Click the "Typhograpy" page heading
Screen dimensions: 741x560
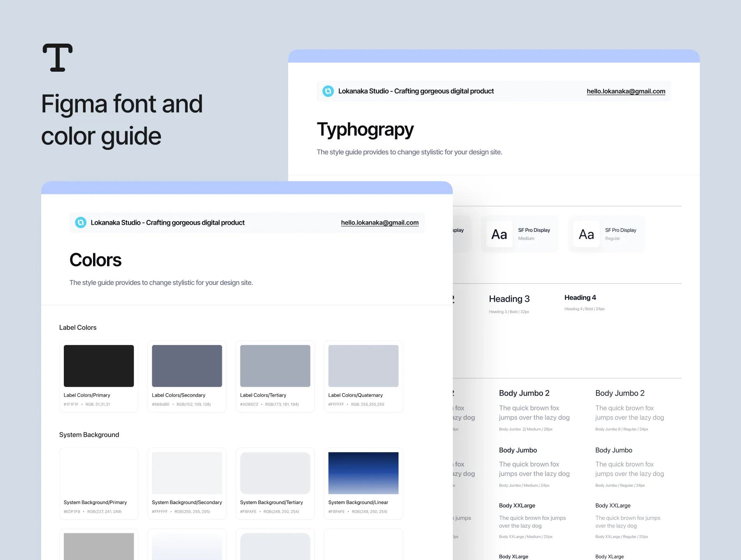pyautogui.click(x=365, y=130)
